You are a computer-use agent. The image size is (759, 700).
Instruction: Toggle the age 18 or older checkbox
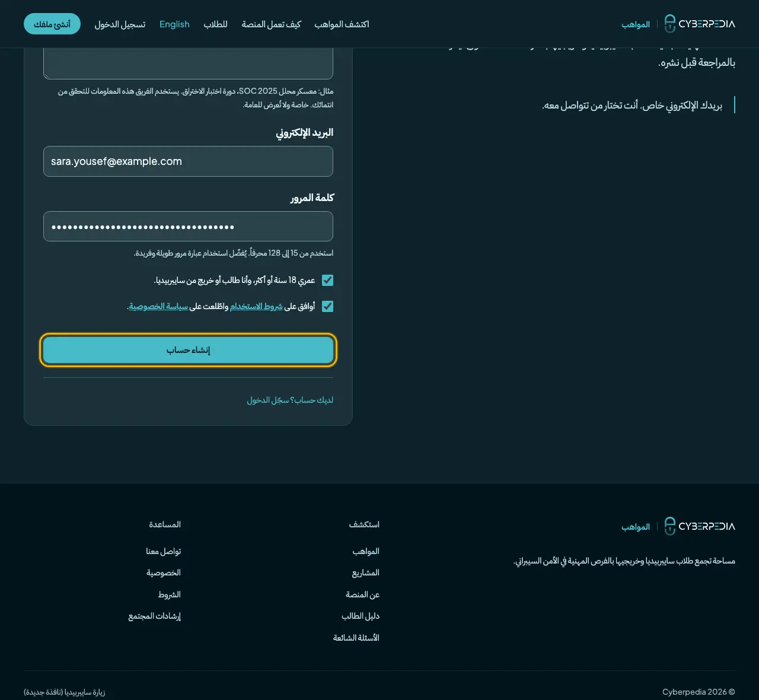327,280
